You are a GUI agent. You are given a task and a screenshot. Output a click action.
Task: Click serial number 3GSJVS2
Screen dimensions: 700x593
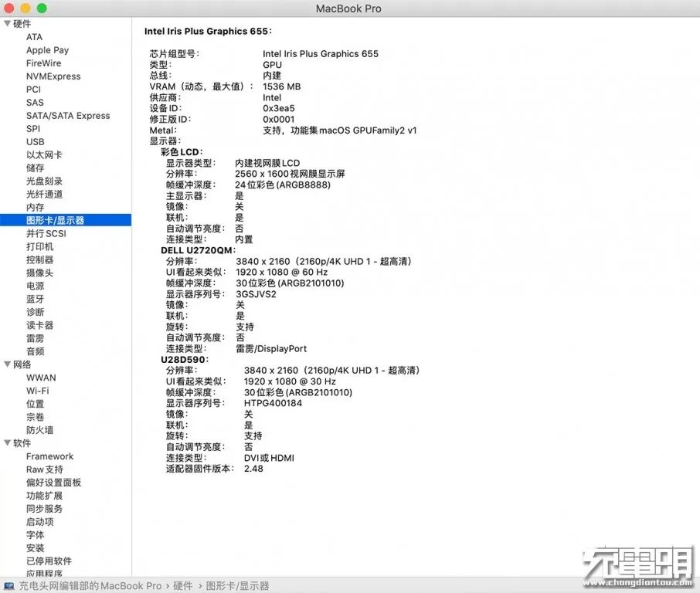tap(256, 294)
